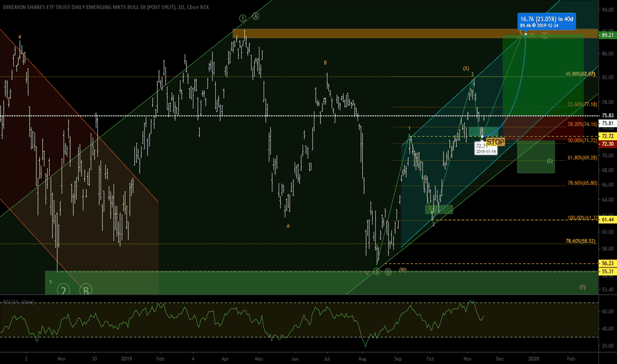Click the circled C label beside 89.21
617x364 pixels.
click(545, 36)
